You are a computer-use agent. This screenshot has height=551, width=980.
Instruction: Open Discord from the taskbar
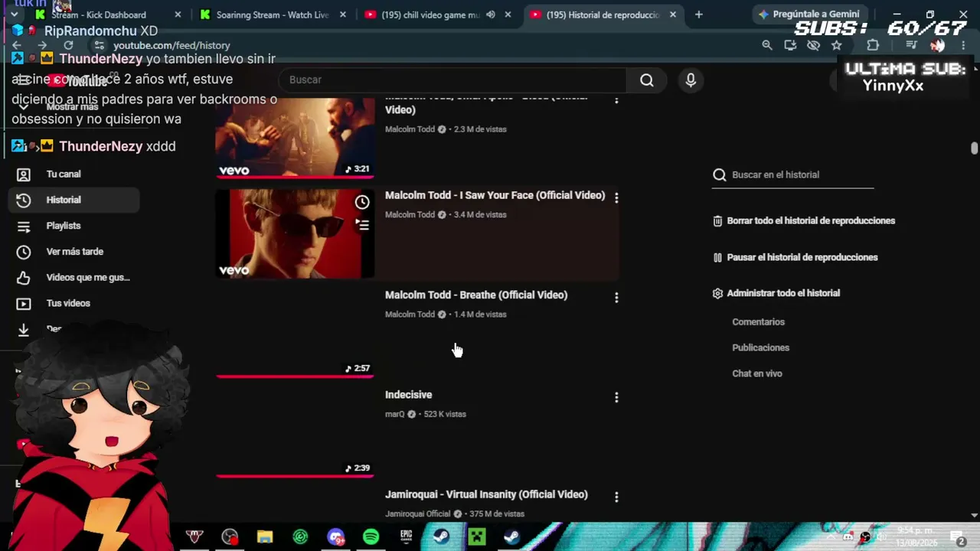335,536
